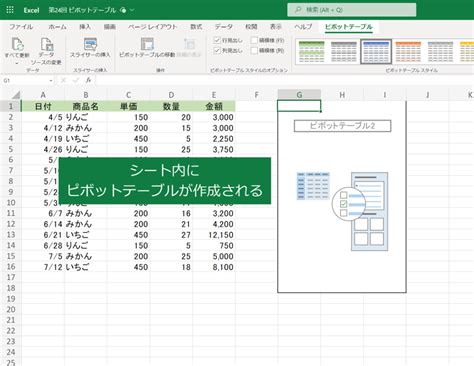Click the 数量 header cell
The height and width of the screenshot is (366, 474).
171,106
